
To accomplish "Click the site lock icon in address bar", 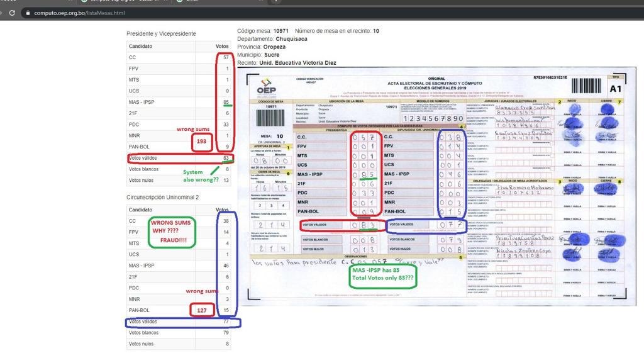I will click(28, 13).
